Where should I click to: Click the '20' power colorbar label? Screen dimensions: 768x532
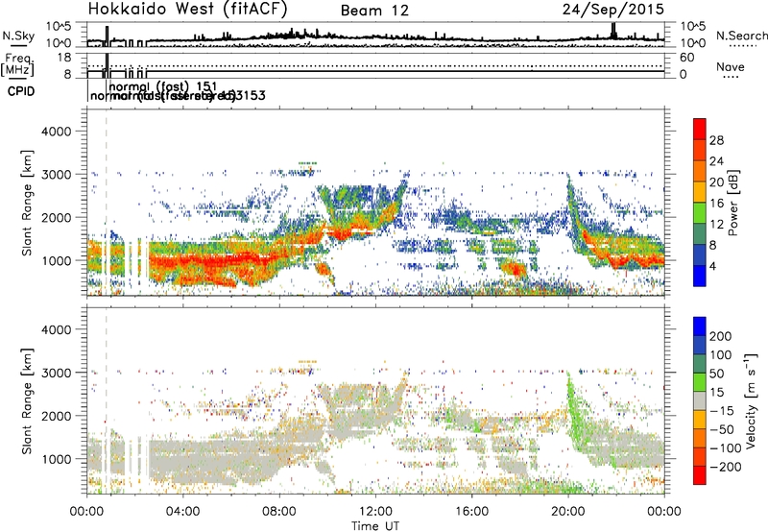pyautogui.click(x=716, y=182)
